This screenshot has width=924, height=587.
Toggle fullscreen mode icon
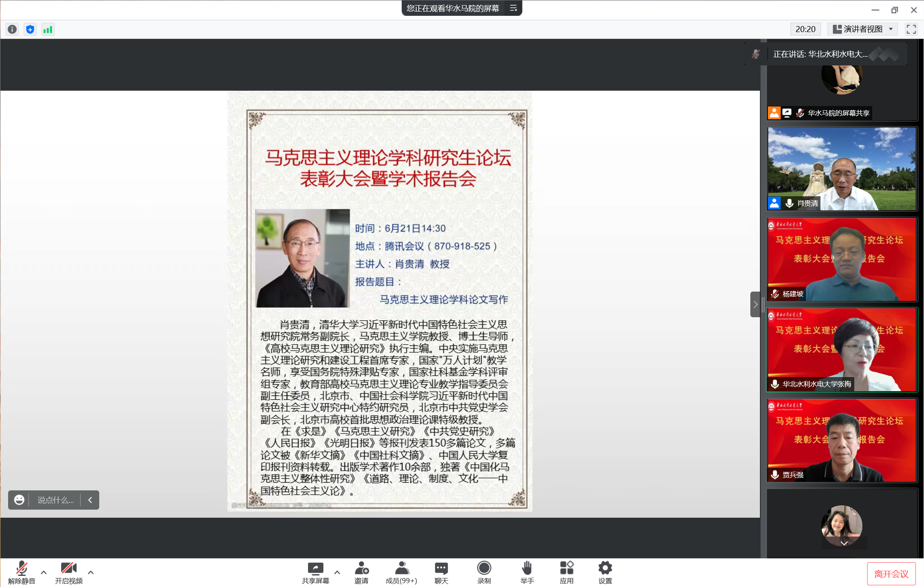[911, 29]
